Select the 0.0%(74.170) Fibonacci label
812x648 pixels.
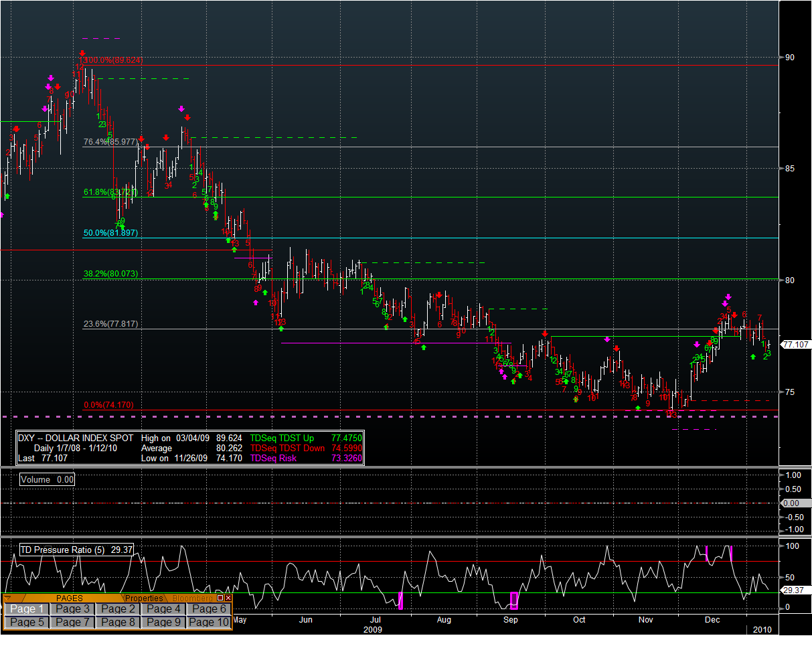(x=108, y=405)
